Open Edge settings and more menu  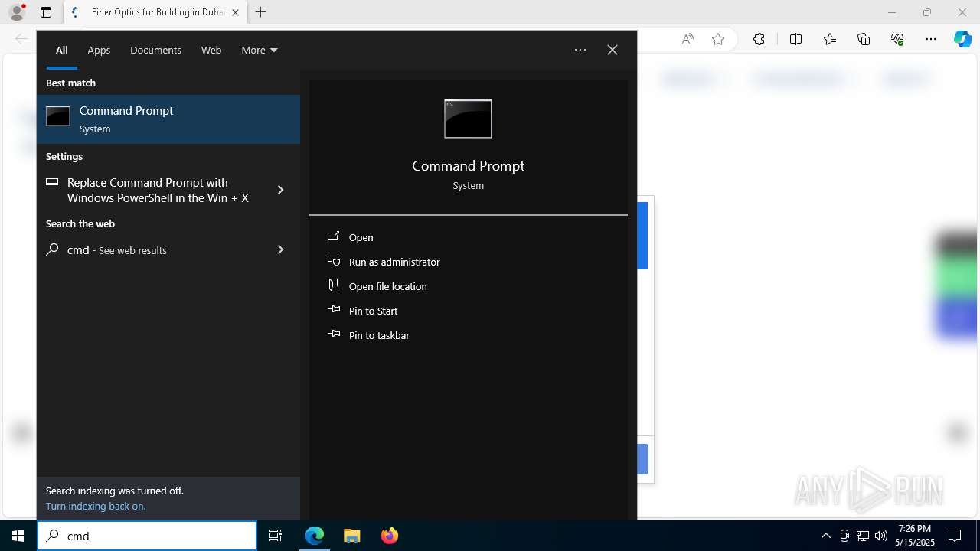click(931, 39)
